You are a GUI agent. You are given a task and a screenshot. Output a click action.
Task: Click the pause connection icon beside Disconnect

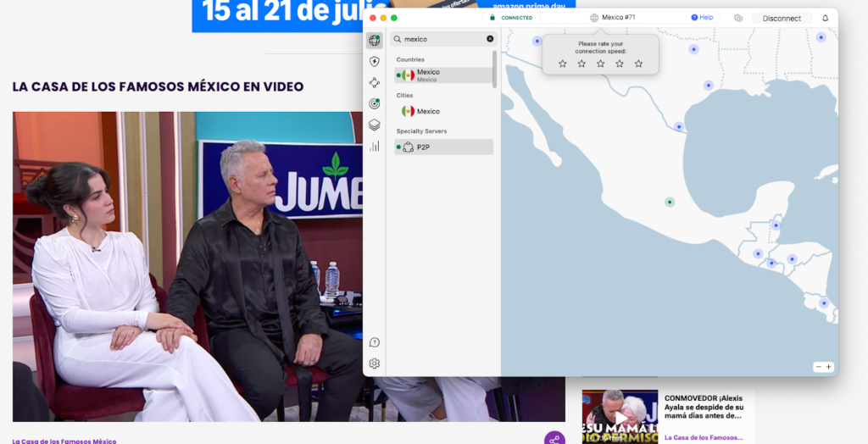(x=738, y=19)
